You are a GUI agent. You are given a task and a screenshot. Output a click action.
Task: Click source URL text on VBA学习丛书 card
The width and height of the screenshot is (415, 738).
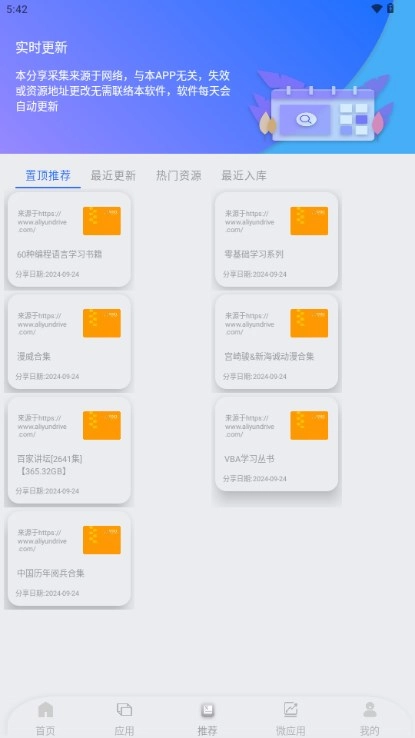249,426
